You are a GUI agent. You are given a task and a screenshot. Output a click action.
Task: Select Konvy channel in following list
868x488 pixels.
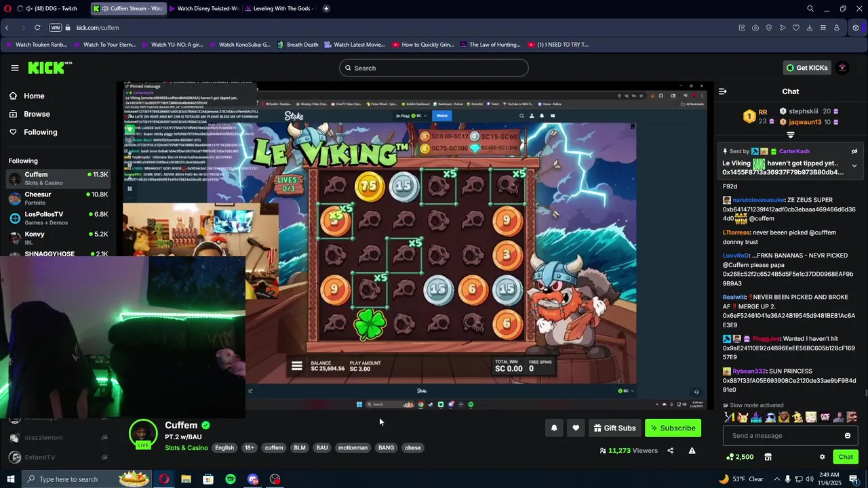(58, 238)
